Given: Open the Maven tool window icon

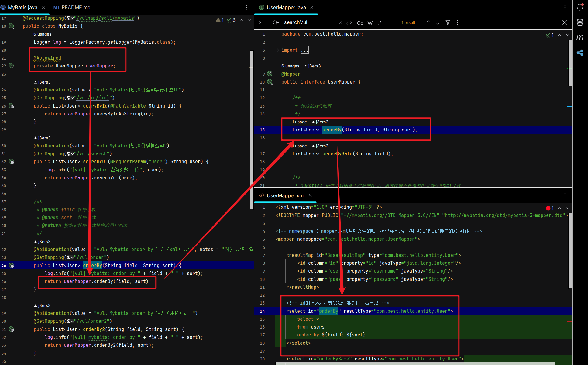Looking at the screenshot, I should pyautogui.click(x=580, y=37).
